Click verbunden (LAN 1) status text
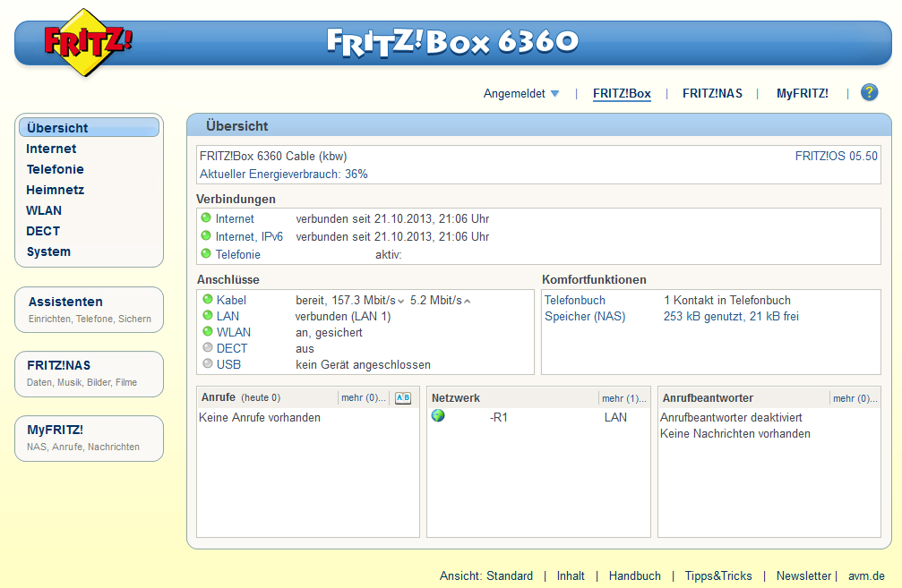This screenshot has height=588, width=902. [343, 316]
